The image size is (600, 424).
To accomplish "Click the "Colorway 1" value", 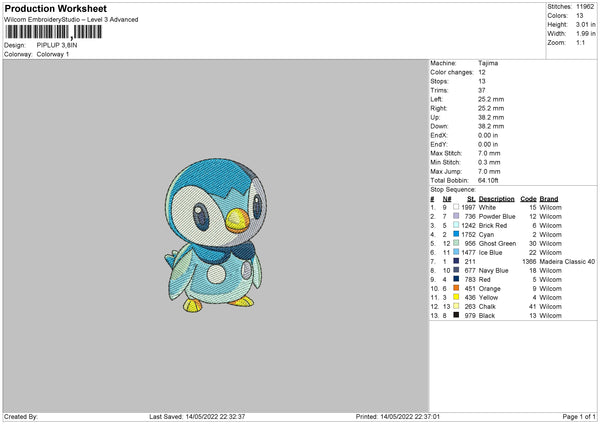I will [x=53, y=54].
